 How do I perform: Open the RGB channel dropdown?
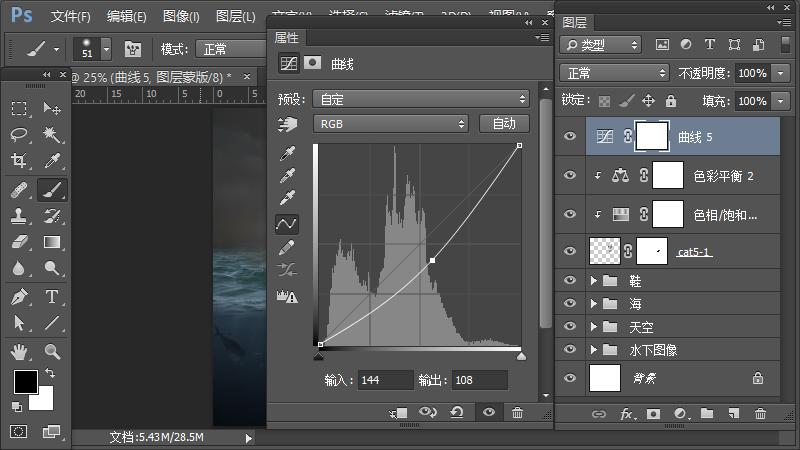click(390, 124)
